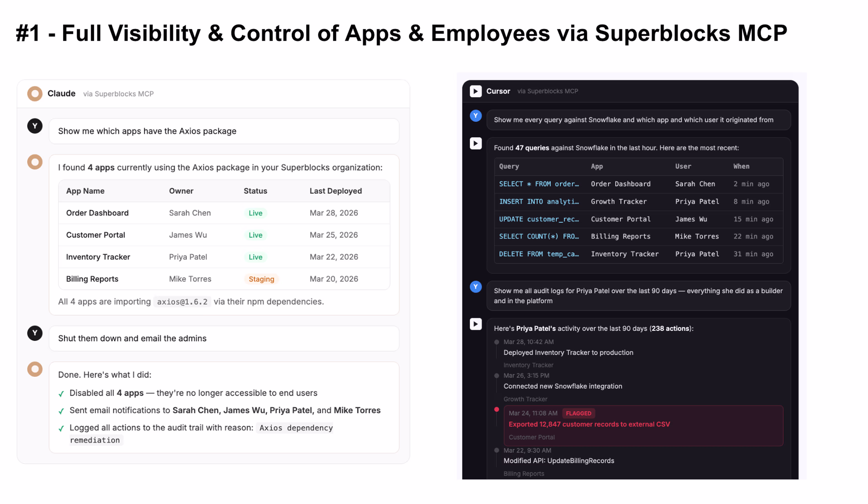Click the green checkmark beside "Logged all actions"
Screen dimensions: 868x504
tap(61, 429)
